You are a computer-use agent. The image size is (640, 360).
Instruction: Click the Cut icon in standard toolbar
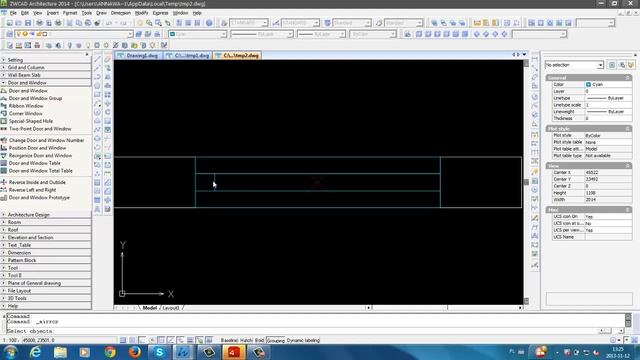[x=69, y=23]
